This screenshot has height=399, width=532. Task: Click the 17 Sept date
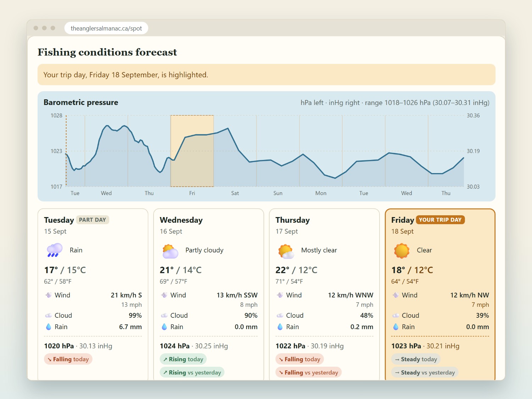click(x=287, y=231)
